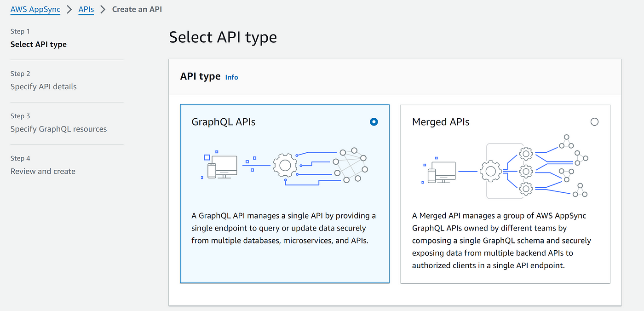Click the Merged APIs diagram illustration
Image resolution: width=644 pixels, height=311 pixels.
point(506,167)
